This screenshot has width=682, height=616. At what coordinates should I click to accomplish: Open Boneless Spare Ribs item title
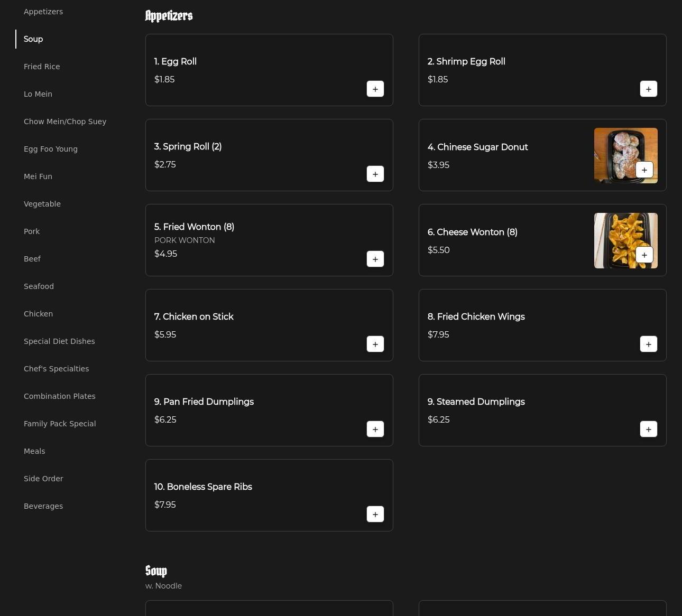(x=203, y=487)
